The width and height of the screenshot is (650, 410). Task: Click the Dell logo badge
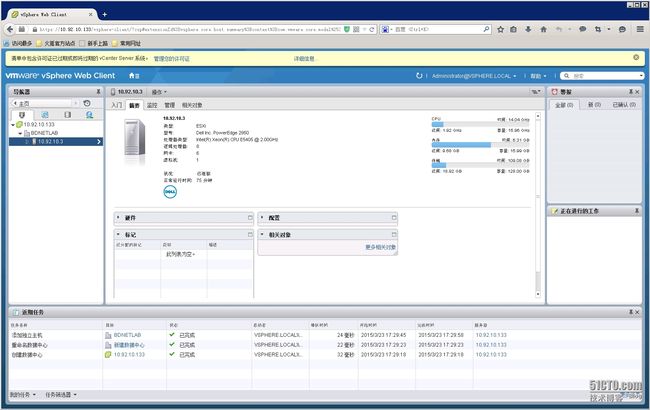pos(170,192)
